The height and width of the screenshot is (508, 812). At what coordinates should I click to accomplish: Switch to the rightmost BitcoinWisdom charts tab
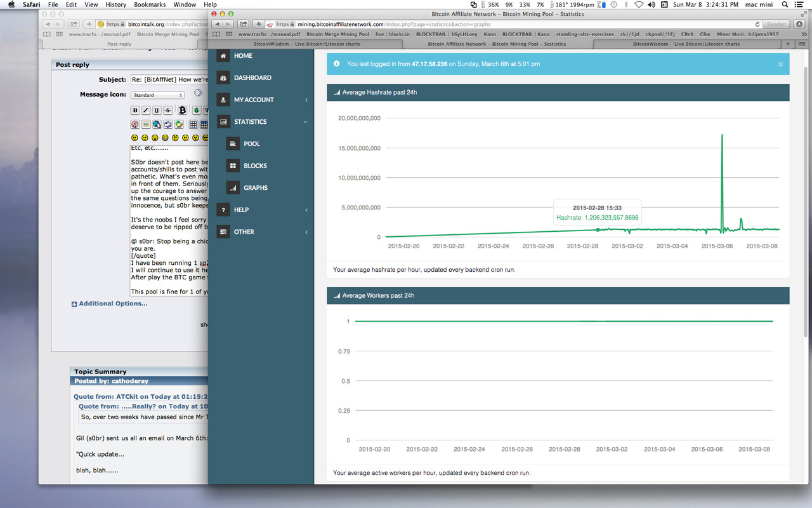[686, 44]
